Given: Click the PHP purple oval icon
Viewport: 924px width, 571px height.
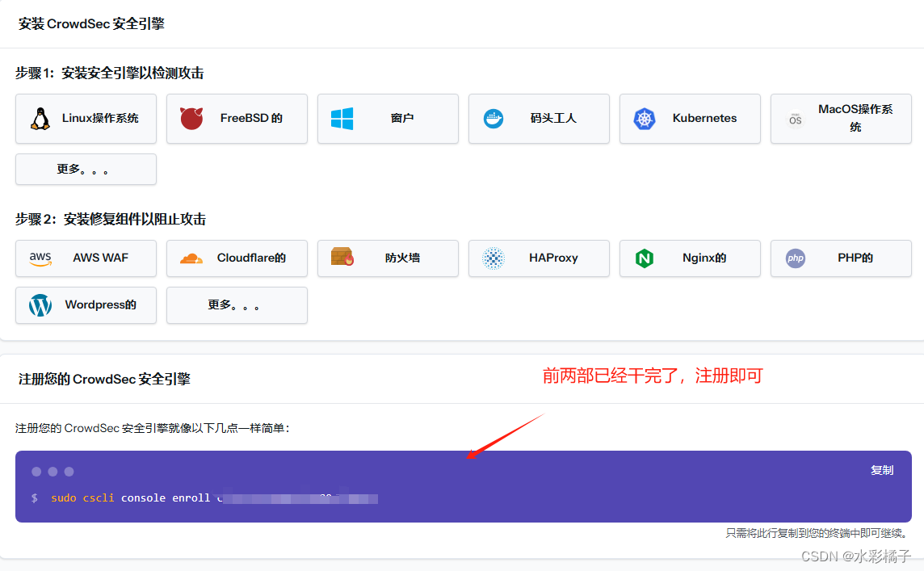Looking at the screenshot, I should pos(795,258).
